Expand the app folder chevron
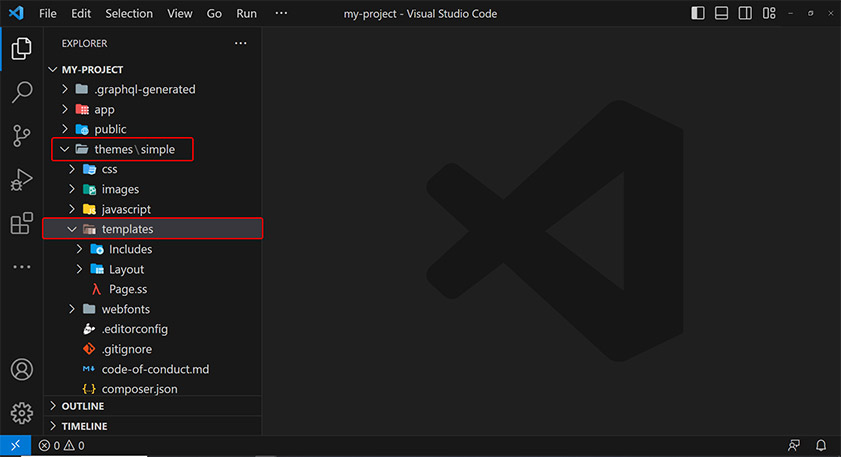Screen dimensions: 841x457 [x=65, y=109]
